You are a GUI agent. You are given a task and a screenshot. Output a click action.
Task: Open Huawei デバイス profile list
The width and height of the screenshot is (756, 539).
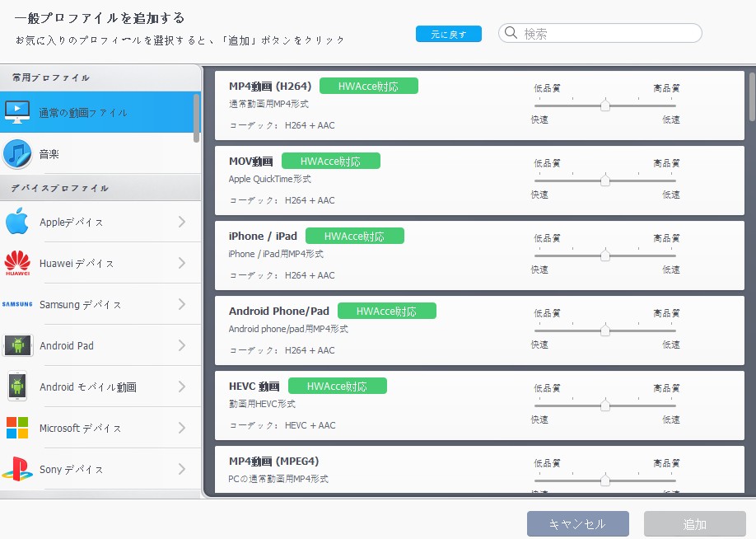pos(100,263)
